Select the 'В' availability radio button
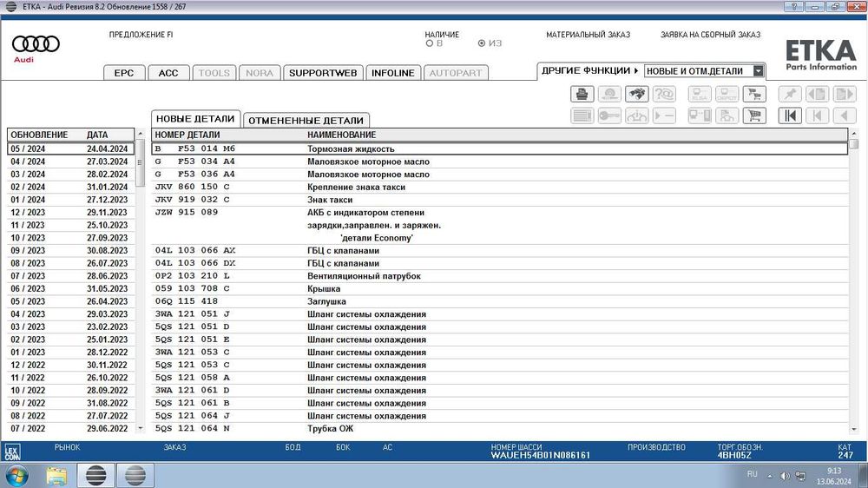The width and height of the screenshot is (868, 488). click(429, 43)
